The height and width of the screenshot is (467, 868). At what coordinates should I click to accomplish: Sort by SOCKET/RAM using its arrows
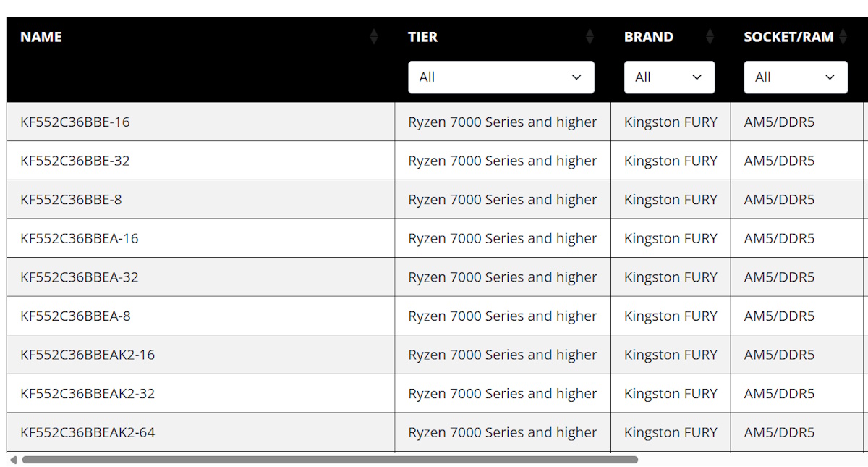843,37
